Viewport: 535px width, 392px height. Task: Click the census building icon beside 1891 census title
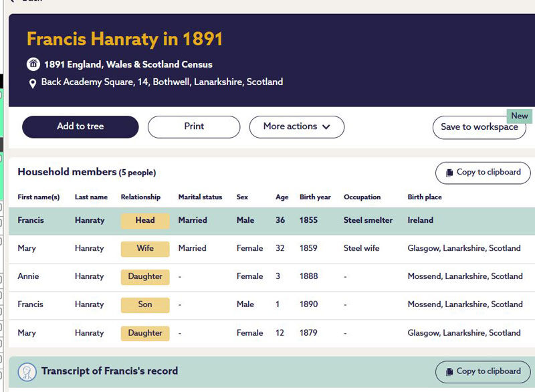click(x=34, y=64)
